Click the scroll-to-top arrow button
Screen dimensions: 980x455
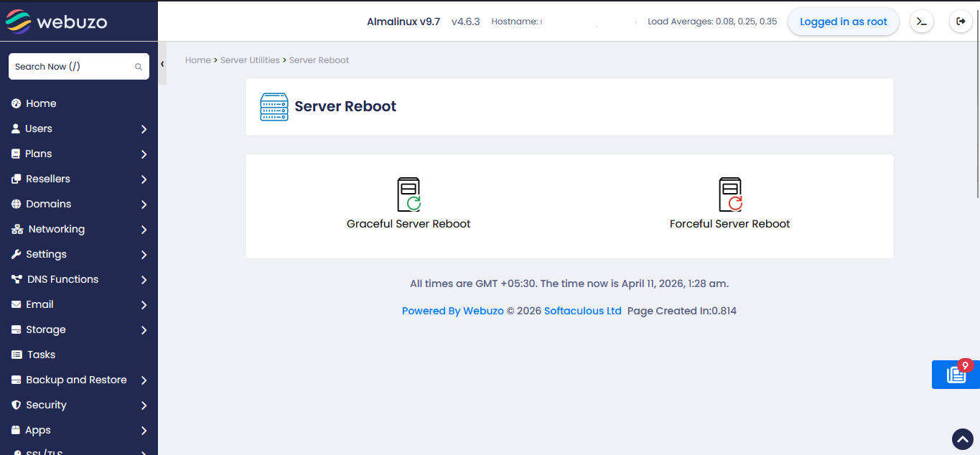(962, 438)
